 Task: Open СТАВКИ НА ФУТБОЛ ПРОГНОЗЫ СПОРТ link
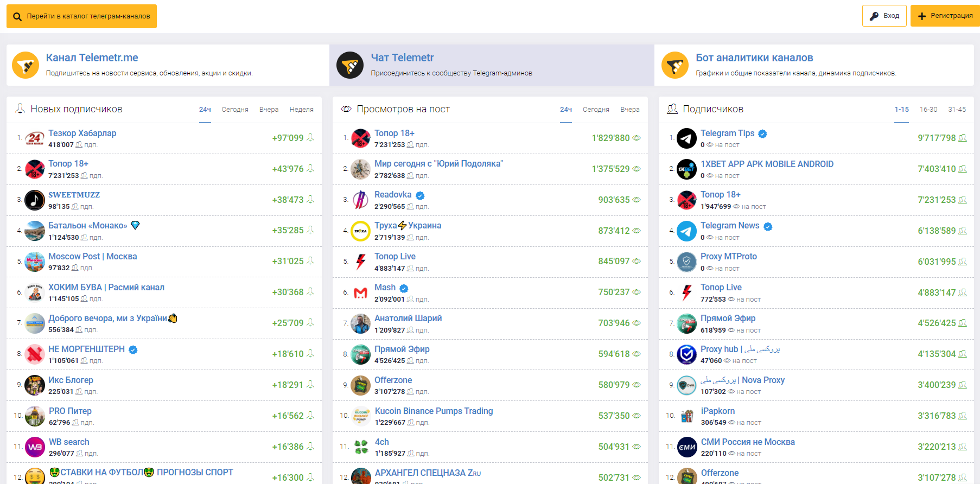tap(141, 473)
